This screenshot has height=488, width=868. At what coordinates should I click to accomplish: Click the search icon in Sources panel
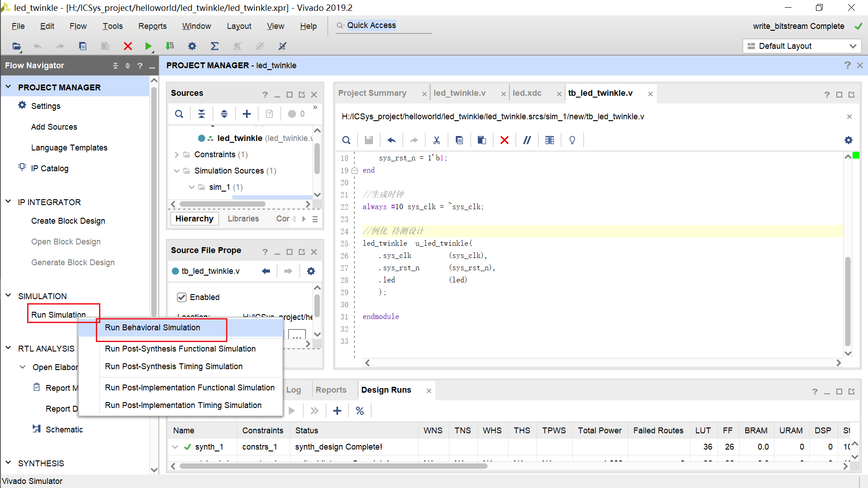click(x=179, y=114)
